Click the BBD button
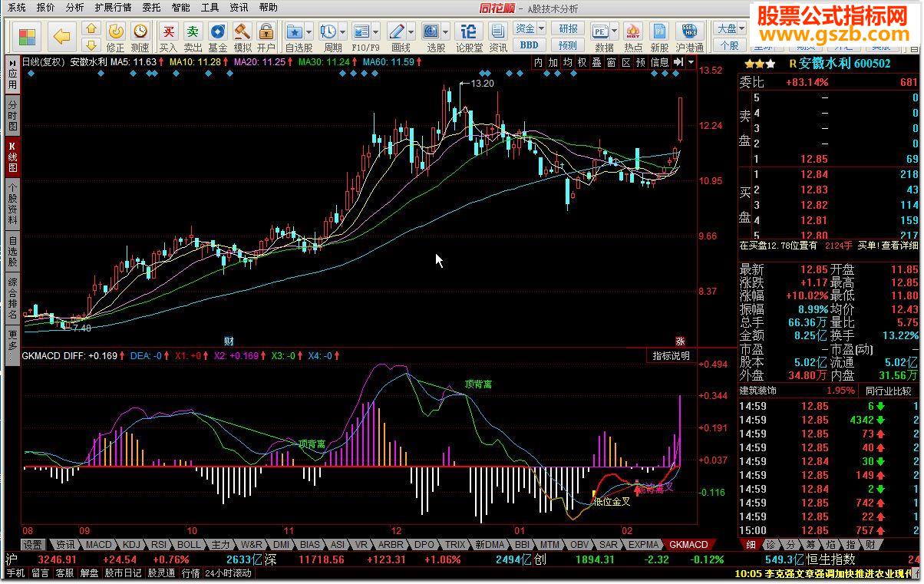924x584 pixels. [529, 45]
